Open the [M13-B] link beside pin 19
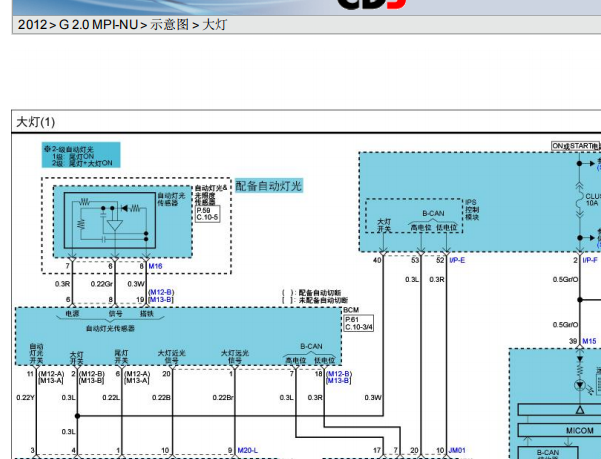The height and width of the screenshot is (459, 601). coord(161,299)
